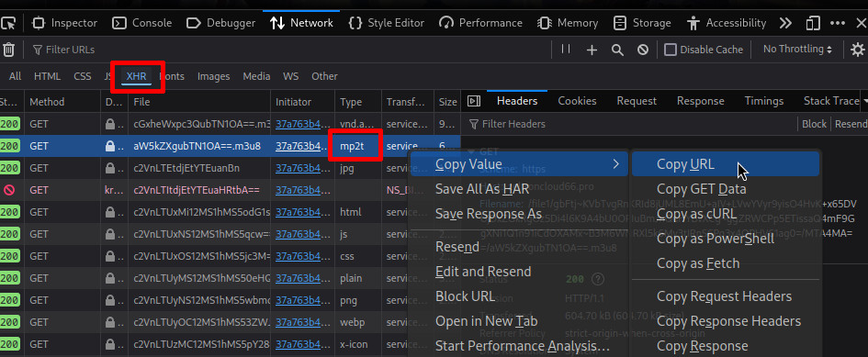Select Save Response As

pos(518,214)
